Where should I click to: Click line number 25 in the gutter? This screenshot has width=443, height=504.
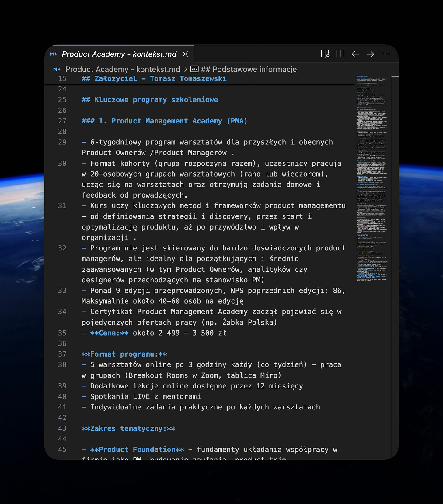coord(62,100)
